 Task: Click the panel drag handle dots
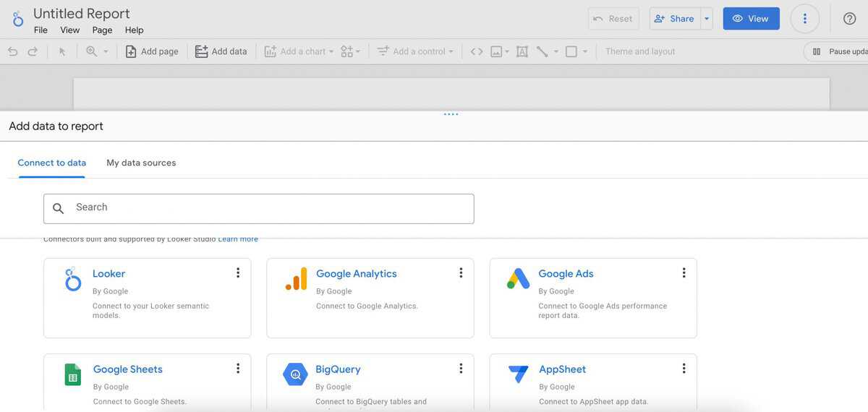pyautogui.click(x=451, y=114)
